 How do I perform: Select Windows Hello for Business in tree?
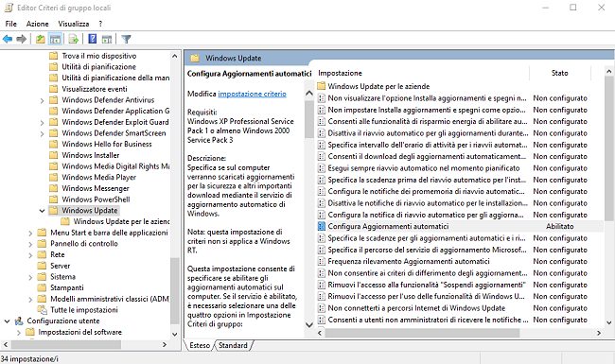point(107,145)
